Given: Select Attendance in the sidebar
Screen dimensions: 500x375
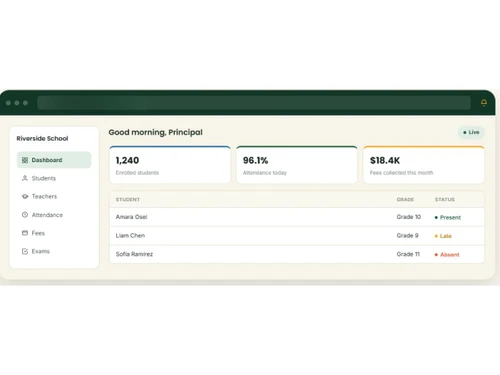Looking at the screenshot, I should tap(54, 215).
